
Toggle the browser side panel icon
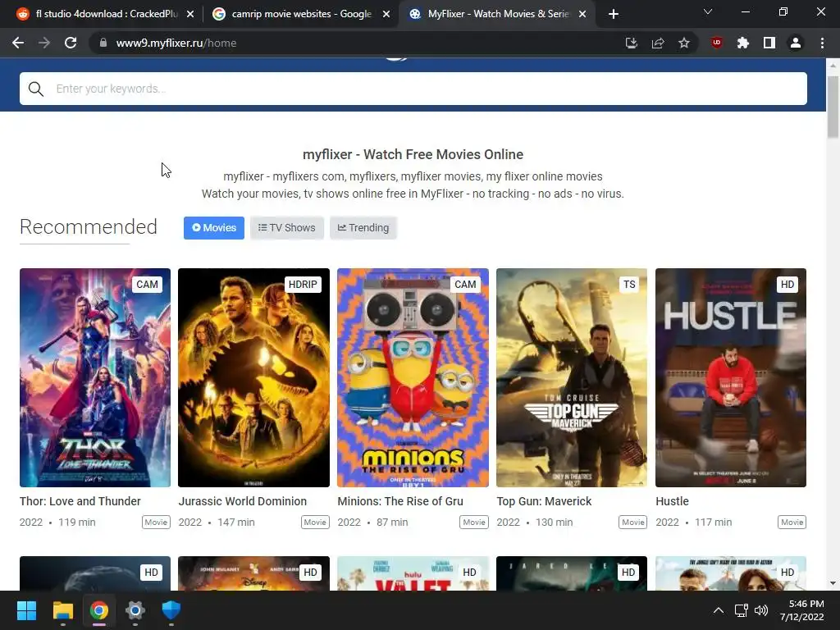click(x=769, y=43)
